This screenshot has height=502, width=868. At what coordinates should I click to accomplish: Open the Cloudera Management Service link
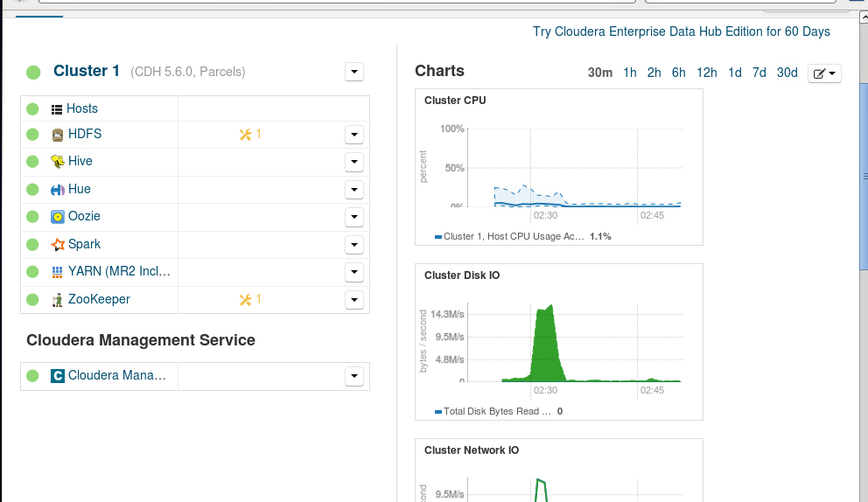click(x=116, y=375)
